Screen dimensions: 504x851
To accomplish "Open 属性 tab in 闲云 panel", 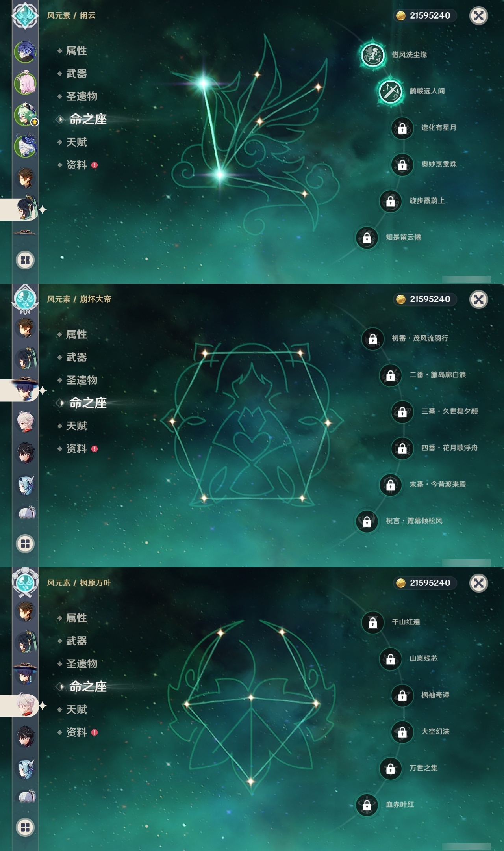I will click(x=76, y=51).
